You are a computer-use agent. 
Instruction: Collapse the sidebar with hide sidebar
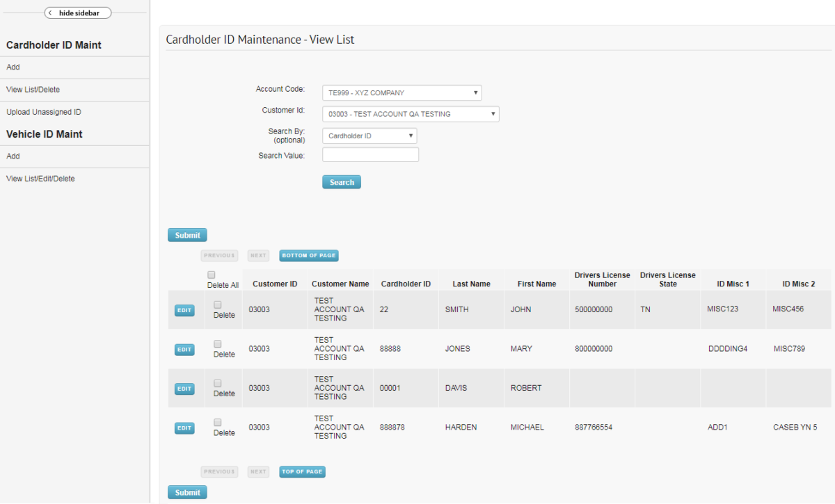tap(77, 13)
